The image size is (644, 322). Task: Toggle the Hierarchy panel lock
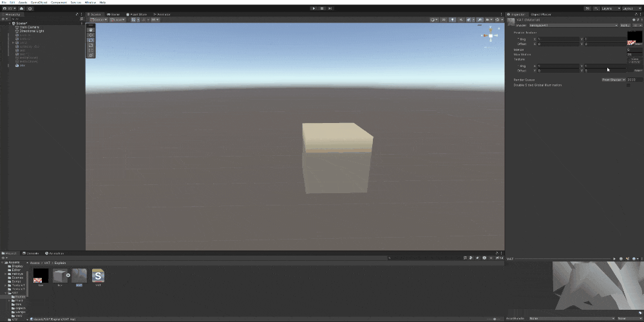[x=77, y=14]
